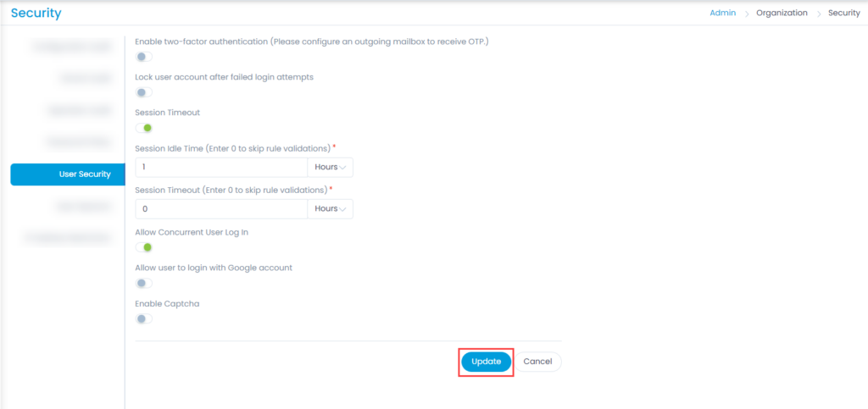Enable login with Google account toggle
The image size is (868, 409).
pyautogui.click(x=144, y=284)
